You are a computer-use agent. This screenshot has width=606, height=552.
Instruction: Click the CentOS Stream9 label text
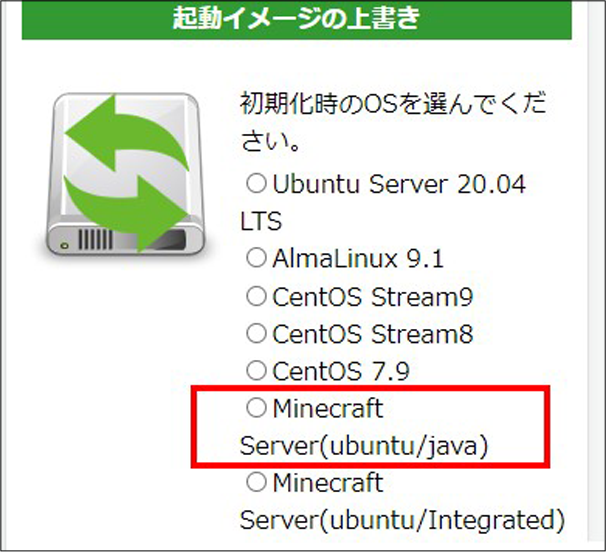click(372, 297)
